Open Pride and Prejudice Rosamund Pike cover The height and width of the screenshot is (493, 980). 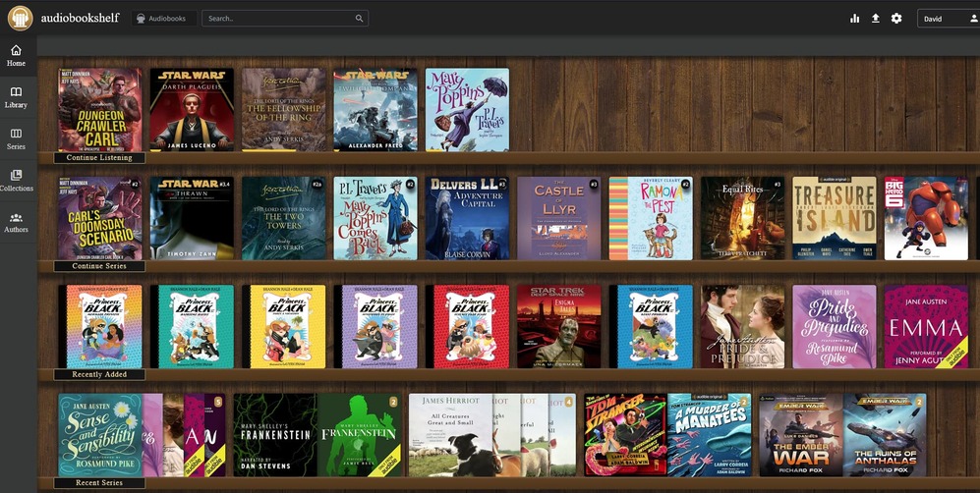pyautogui.click(x=835, y=327)
